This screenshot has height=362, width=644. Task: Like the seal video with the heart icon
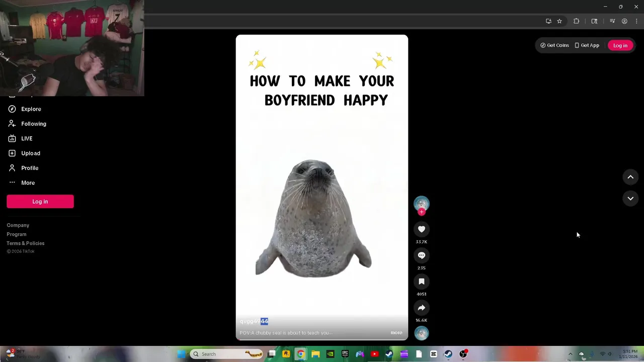click(422, 229)
